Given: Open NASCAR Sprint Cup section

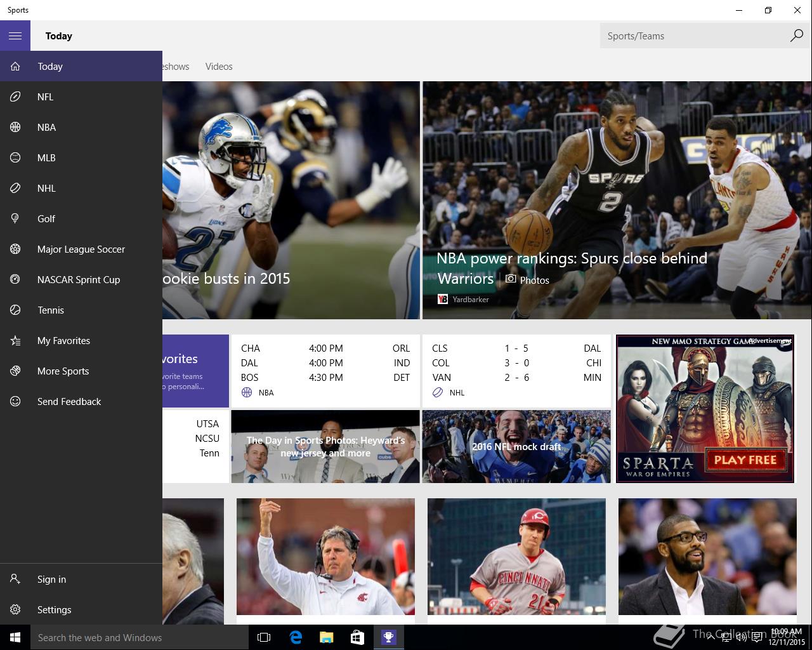Looking at the screenshot, I should tap(81, 279).
